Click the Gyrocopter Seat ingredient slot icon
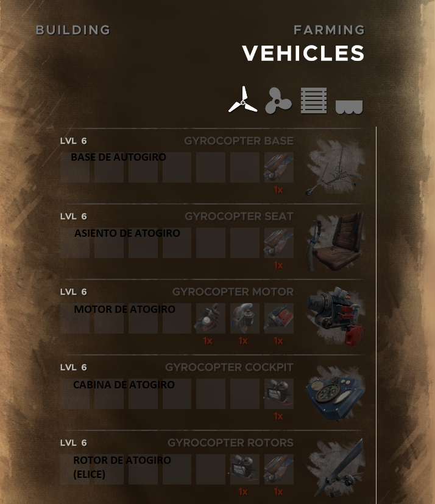435x504 pixels. tap(278, 243)
